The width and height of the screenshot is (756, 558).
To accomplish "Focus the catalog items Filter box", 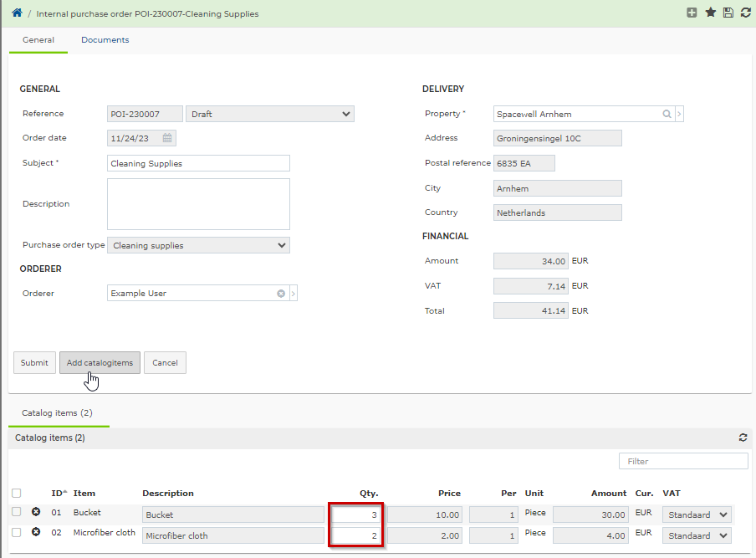I will point(683,461).
